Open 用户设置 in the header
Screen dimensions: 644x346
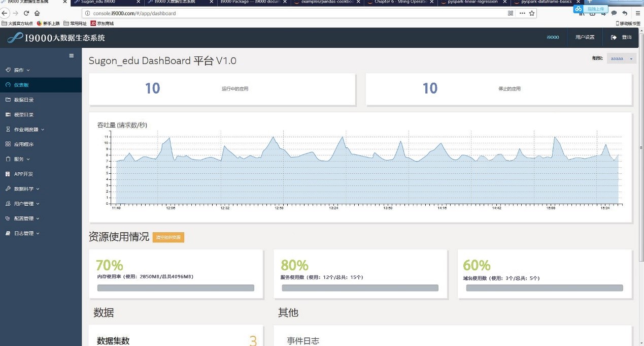click(585, 37)
